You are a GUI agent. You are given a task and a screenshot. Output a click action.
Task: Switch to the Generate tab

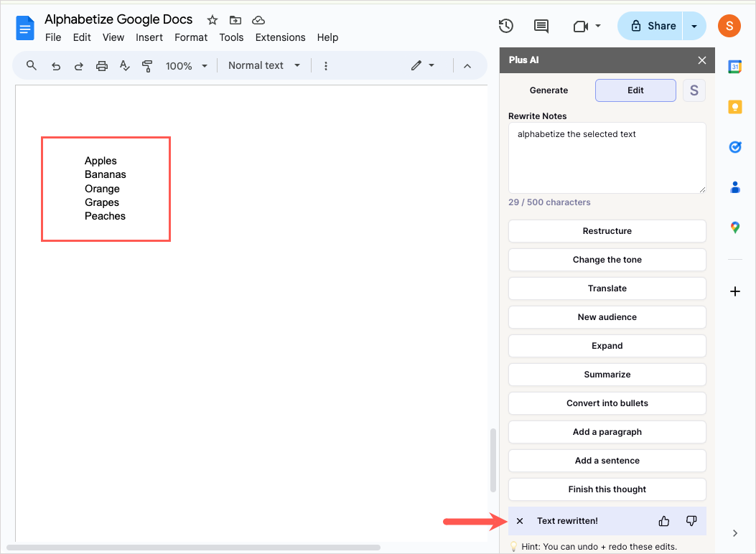(x=549, y=90)
